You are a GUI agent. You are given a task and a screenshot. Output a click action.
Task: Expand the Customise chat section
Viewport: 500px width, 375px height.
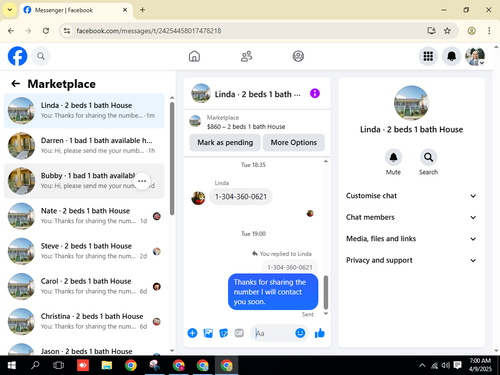pos(411,196)
